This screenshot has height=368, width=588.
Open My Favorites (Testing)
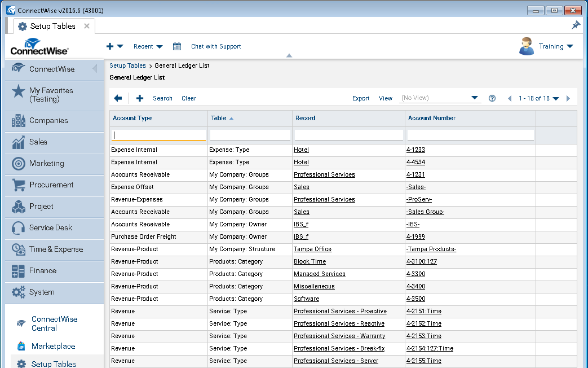[51, 95]
